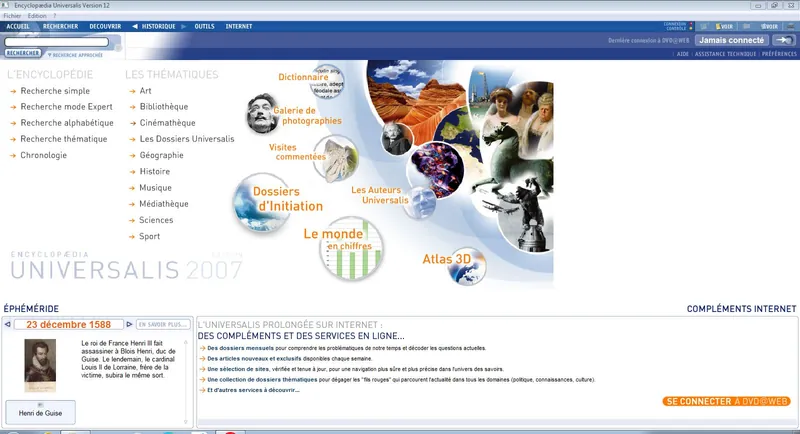Click the history forward arrow after HISTORIQUE
Screen dimensions: 800x434
(x=184, y=27)
